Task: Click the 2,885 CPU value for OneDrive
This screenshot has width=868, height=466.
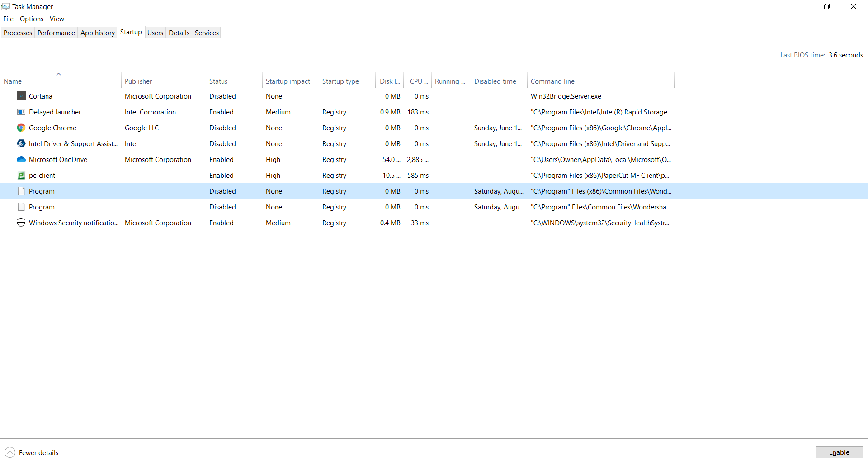Action: (418, 159)
